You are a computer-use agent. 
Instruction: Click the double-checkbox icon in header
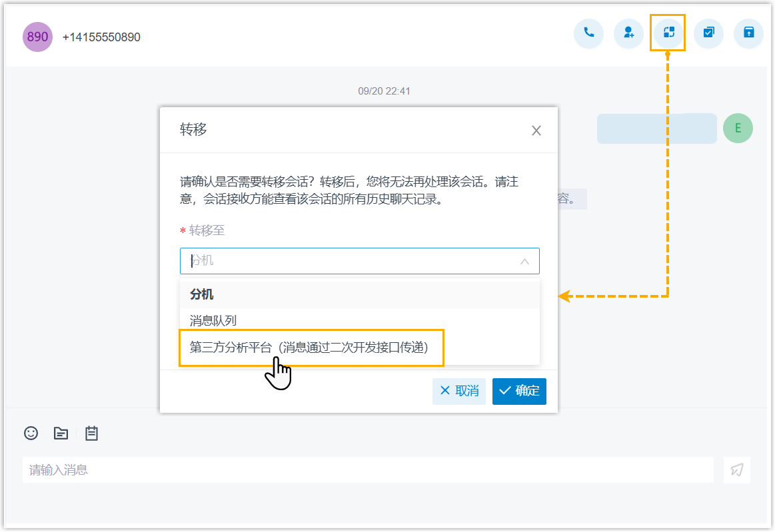click(x=708, y=33)
